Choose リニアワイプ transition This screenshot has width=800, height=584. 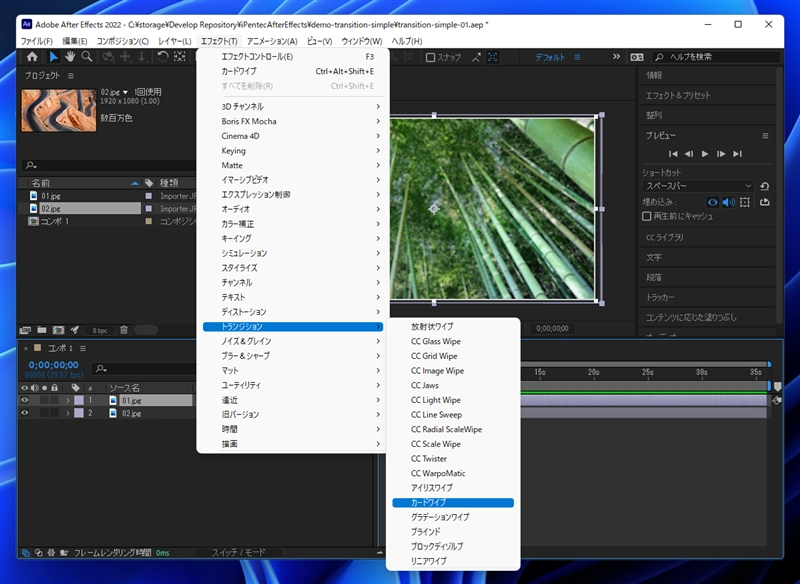click(453, 561)
